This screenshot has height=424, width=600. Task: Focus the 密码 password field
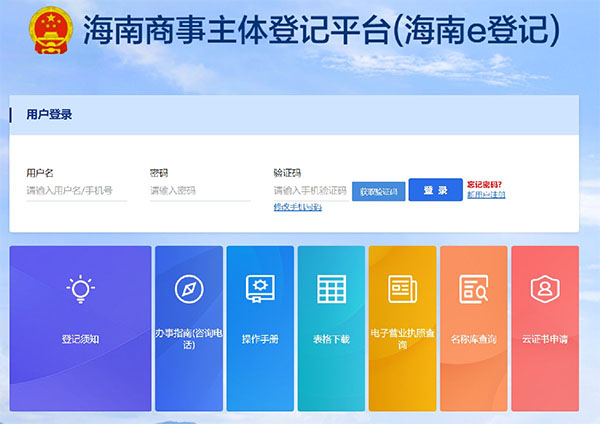199,190
